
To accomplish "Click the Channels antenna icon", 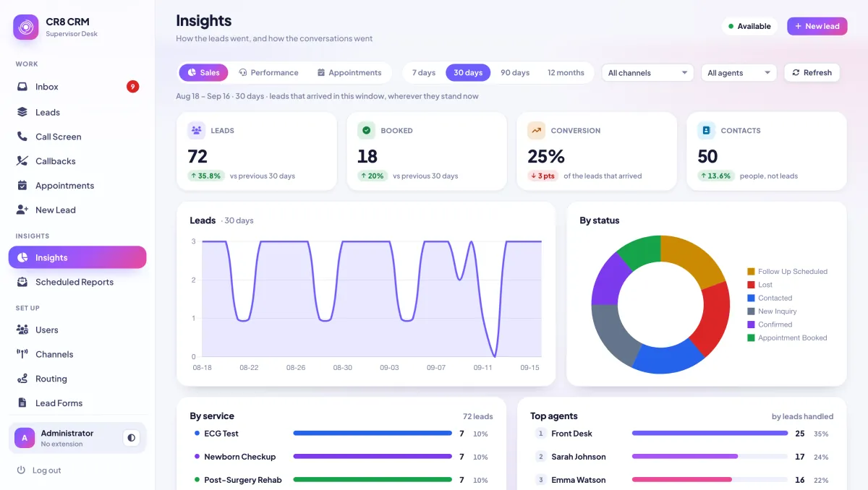I will click(22, 354).
